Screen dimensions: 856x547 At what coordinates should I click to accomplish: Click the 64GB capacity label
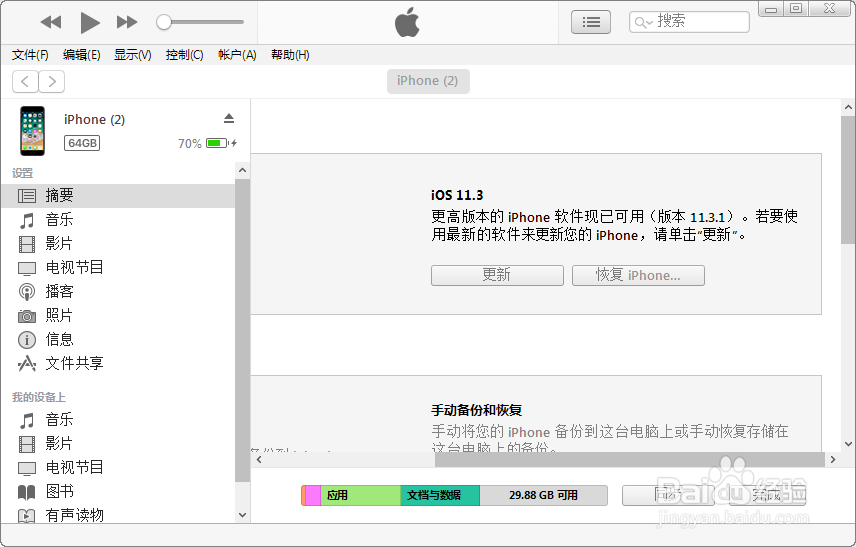(82, 143)
